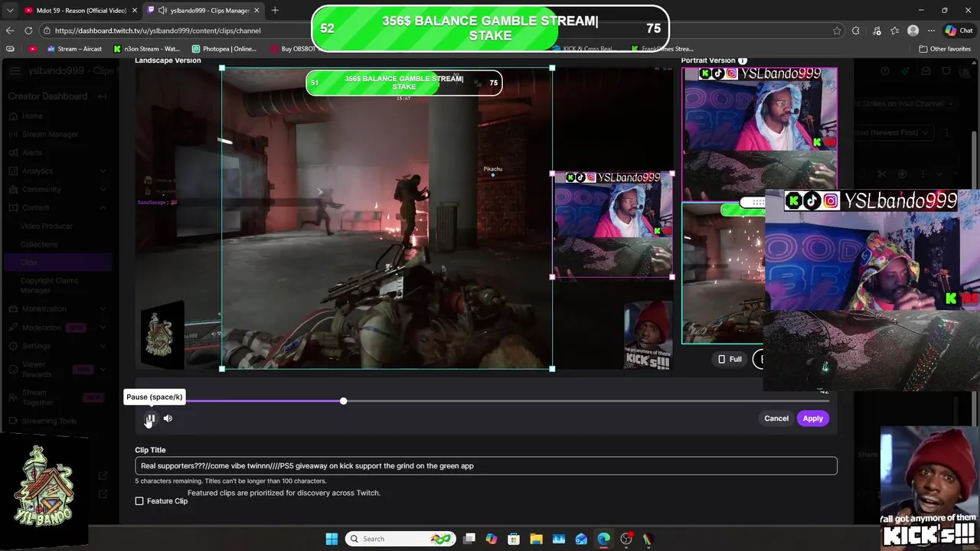Open the Other favorites folder
980x551 pixels.
coord(944,49)
